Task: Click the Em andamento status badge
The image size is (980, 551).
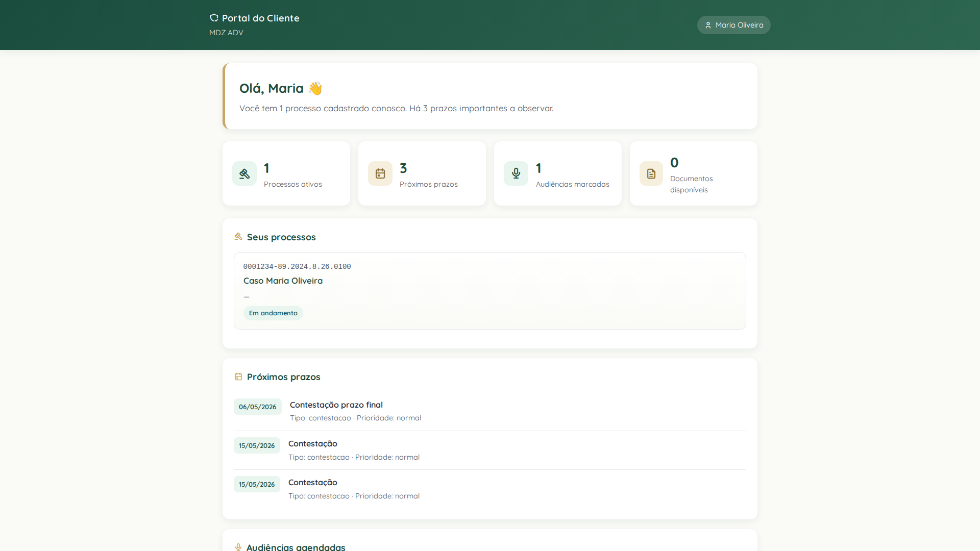Action: (273, 313)
